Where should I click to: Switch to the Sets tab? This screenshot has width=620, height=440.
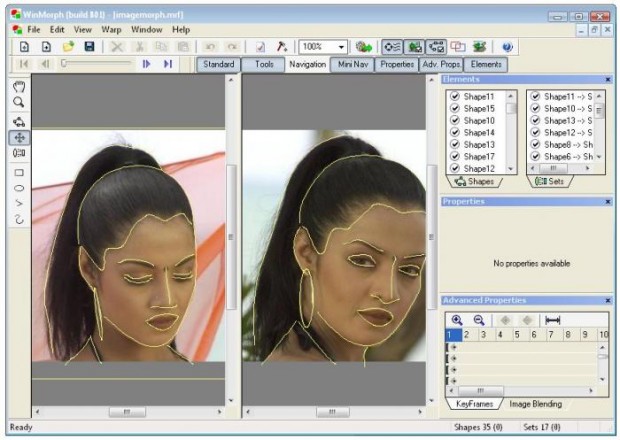[549, 181]
